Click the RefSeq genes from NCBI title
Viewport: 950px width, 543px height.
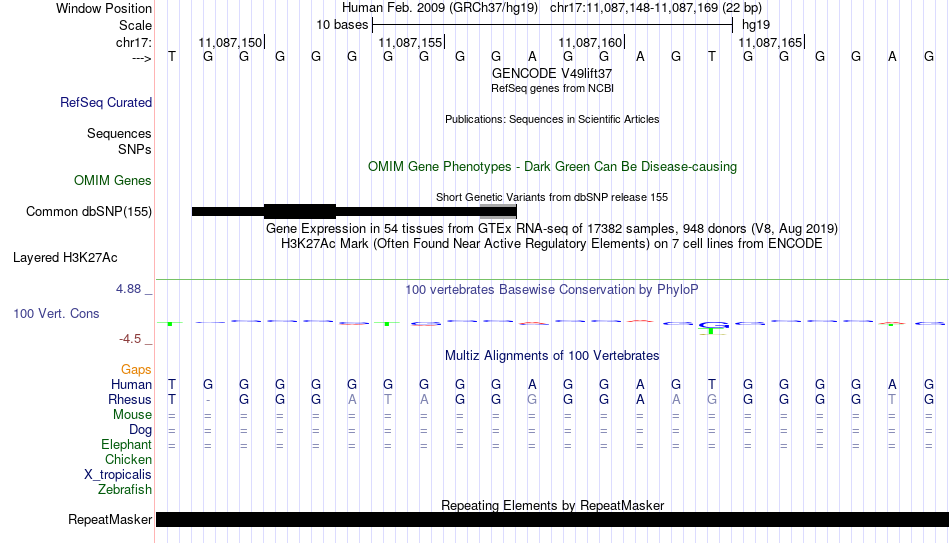(x=552, y=88)
